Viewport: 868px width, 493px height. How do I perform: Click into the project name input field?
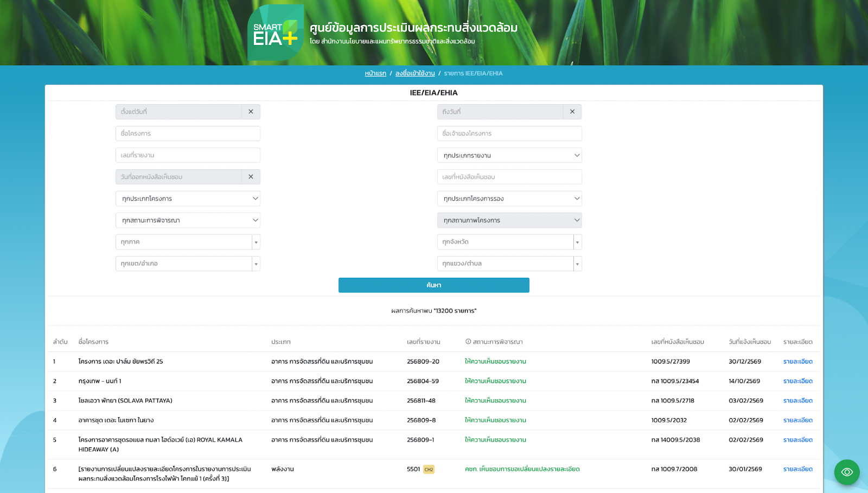[188, 133]
